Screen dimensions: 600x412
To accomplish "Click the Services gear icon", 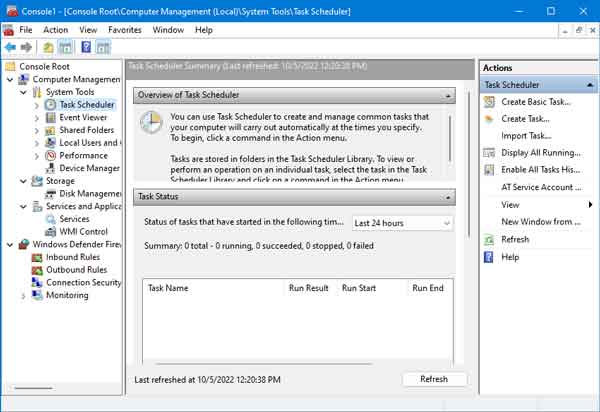I will click(x=50, y=219).
